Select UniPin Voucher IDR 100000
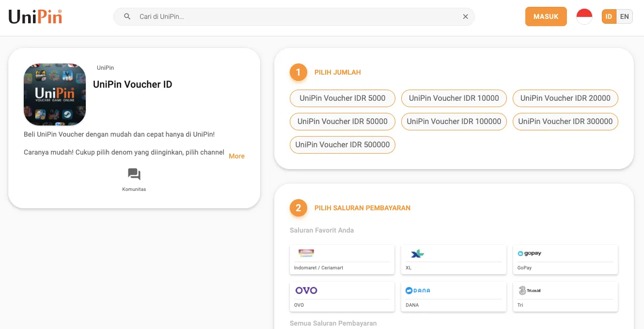This screenshot has width=644, height=329. [454, 121]
